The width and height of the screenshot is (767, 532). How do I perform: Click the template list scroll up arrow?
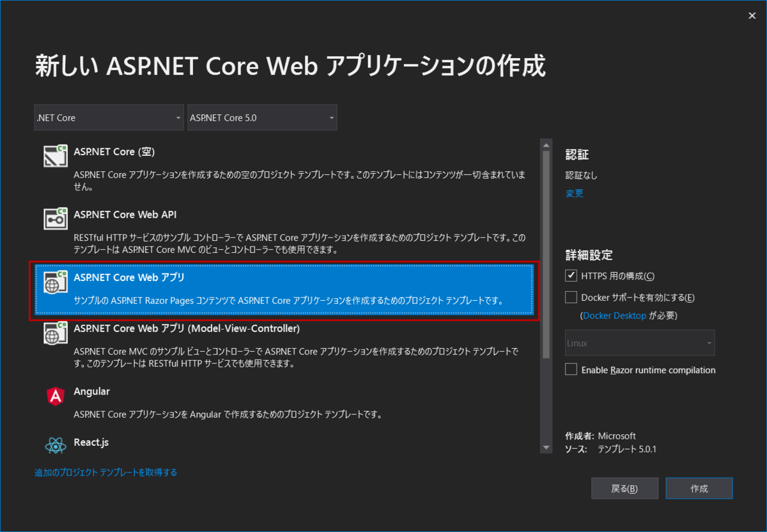(546, 144)
